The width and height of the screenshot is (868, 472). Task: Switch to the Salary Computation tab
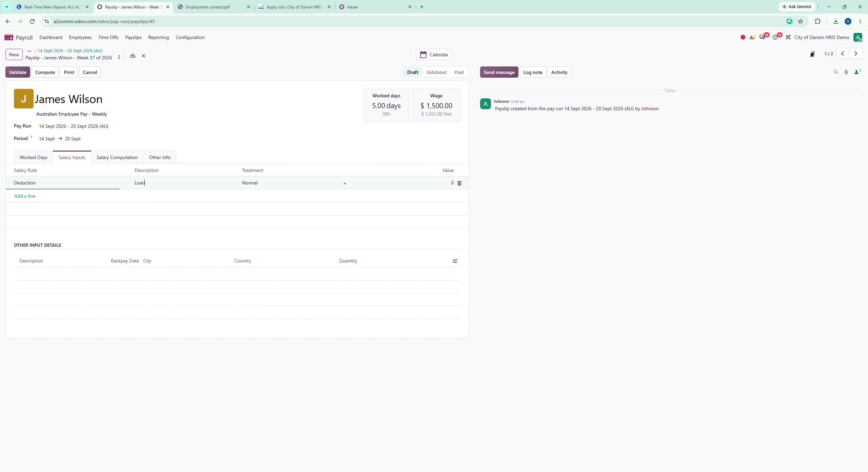coord(117,157)
